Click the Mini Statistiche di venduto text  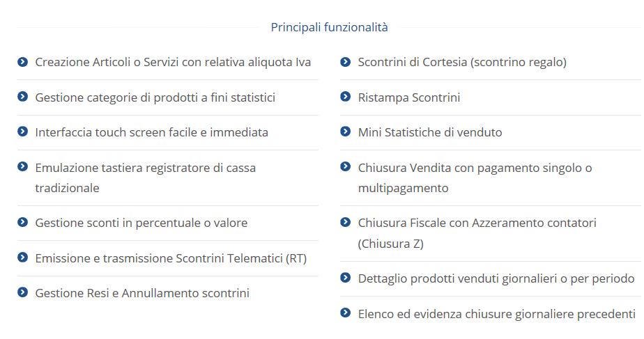430,132
